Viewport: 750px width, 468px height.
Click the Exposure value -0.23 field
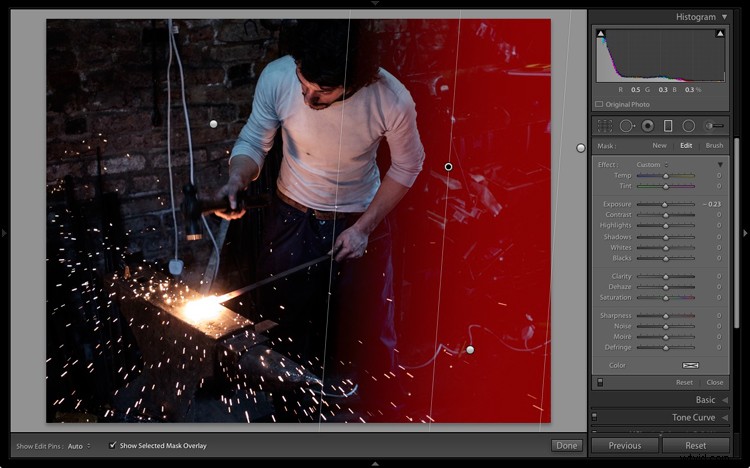point(712,204)
